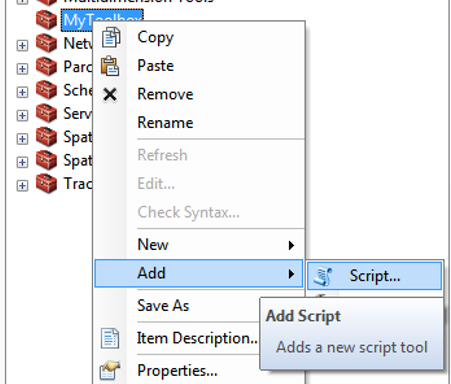Image resolution: width=451 pixels, height=384 pixels.
Task: Choose Copy from the context menu
Action: pyautogui.click(x=199, y=37)
